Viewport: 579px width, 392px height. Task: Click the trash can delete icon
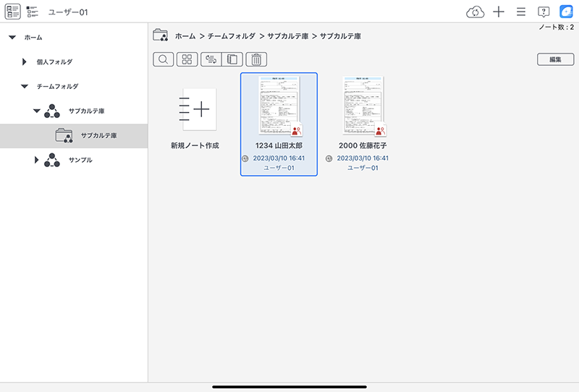tap(258, 60)
